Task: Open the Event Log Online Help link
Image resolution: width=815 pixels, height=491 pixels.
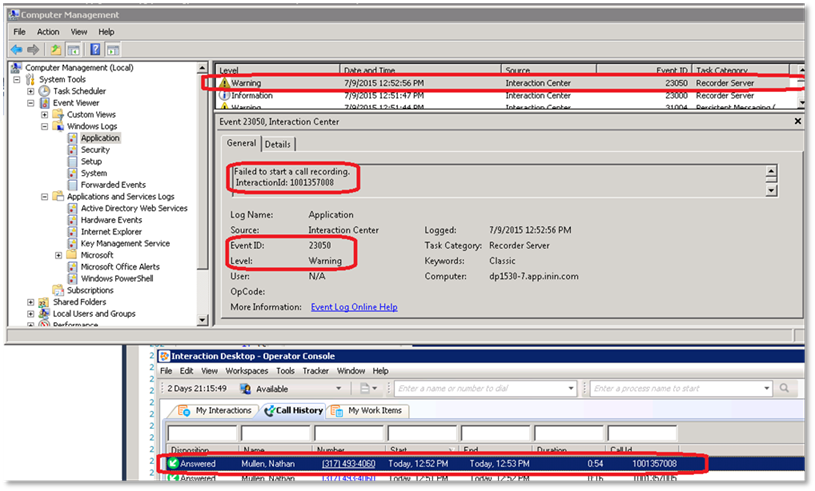Action: tap(354, 307)
